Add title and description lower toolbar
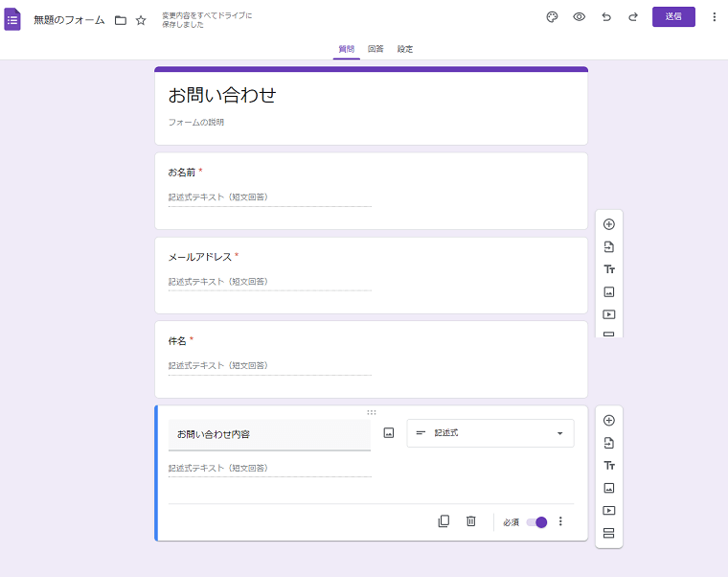The image size is (728, 577). point(609,466)
